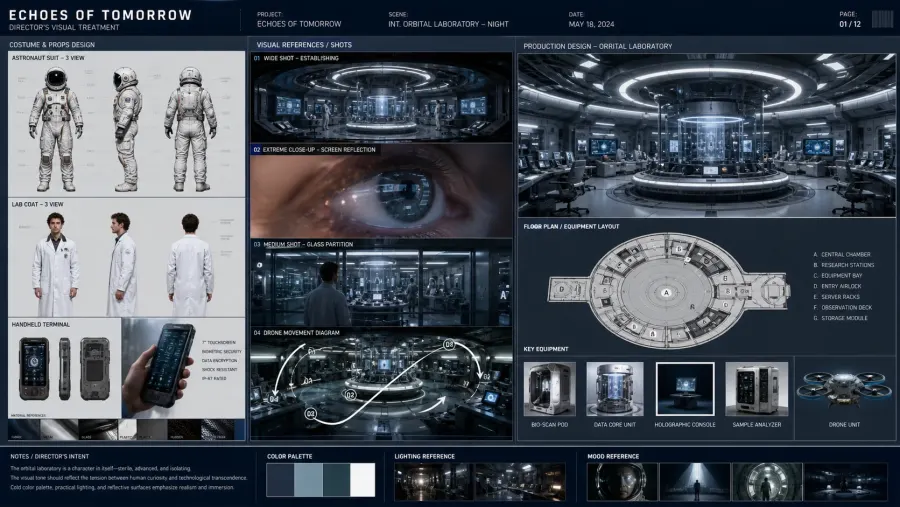This screenshot has height=507, width=900.
Task: Select the Data Core Unit equipment image
Action: coord(614,389)
